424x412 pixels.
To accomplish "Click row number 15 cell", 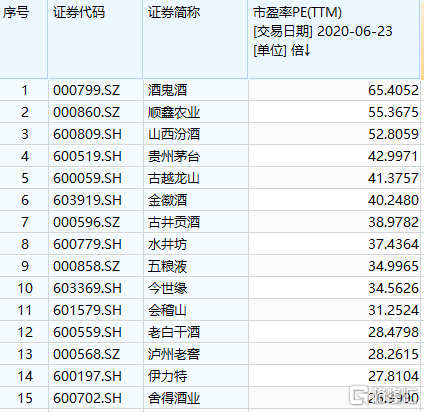I will pos(25,398).
